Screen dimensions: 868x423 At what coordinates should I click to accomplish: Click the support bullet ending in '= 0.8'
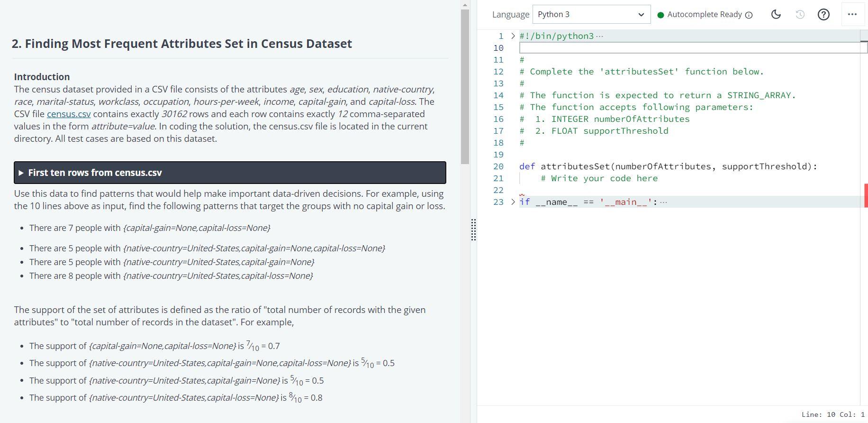(x=176, y=398)
